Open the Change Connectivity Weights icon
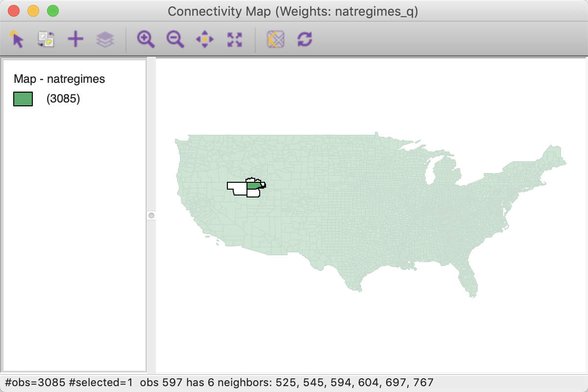588x392 pixels. (275, 39)
